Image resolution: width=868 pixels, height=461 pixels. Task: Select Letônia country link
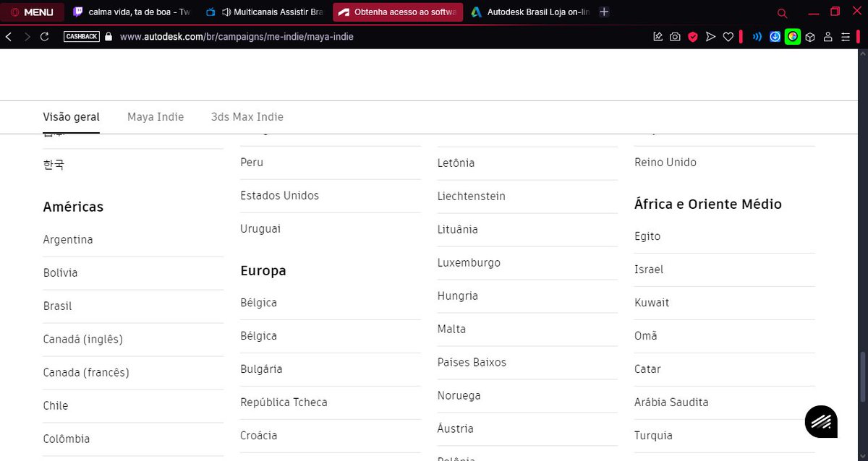click(x=456, y=163)
